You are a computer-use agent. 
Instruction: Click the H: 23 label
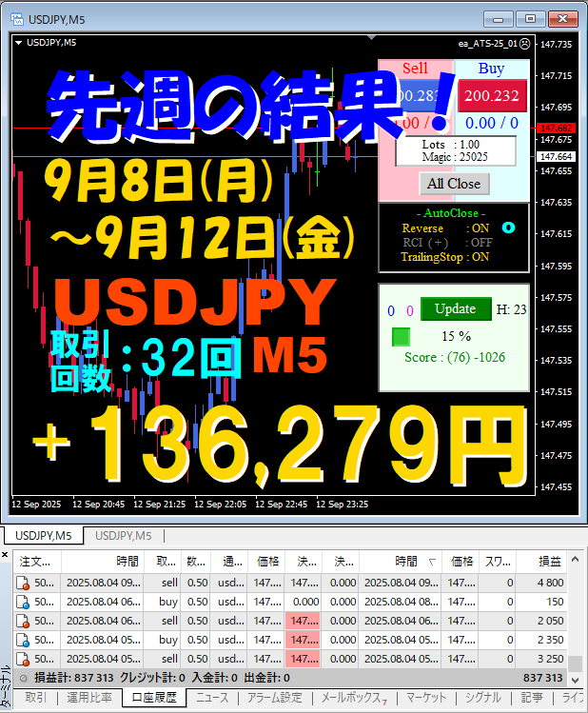coord(511,309)
